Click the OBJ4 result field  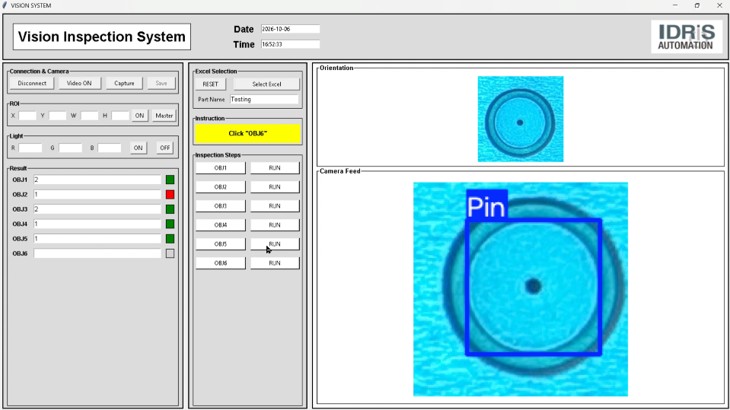[x=97, y=224]
